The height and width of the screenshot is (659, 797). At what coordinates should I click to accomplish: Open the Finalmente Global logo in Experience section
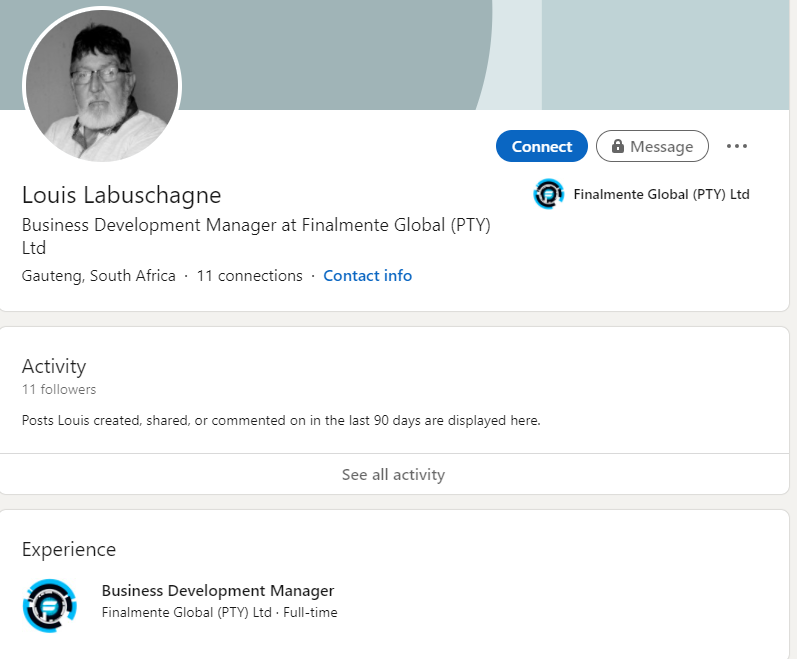pos(49,604)
